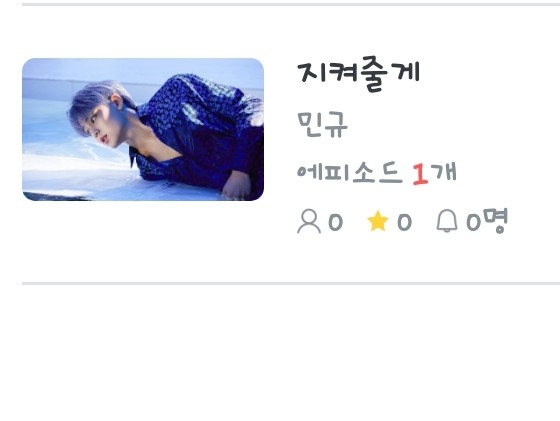Click the blank space right of the 지켜줄게 title
The width and height of the screenshot is (560, 421).
(489, 74)
